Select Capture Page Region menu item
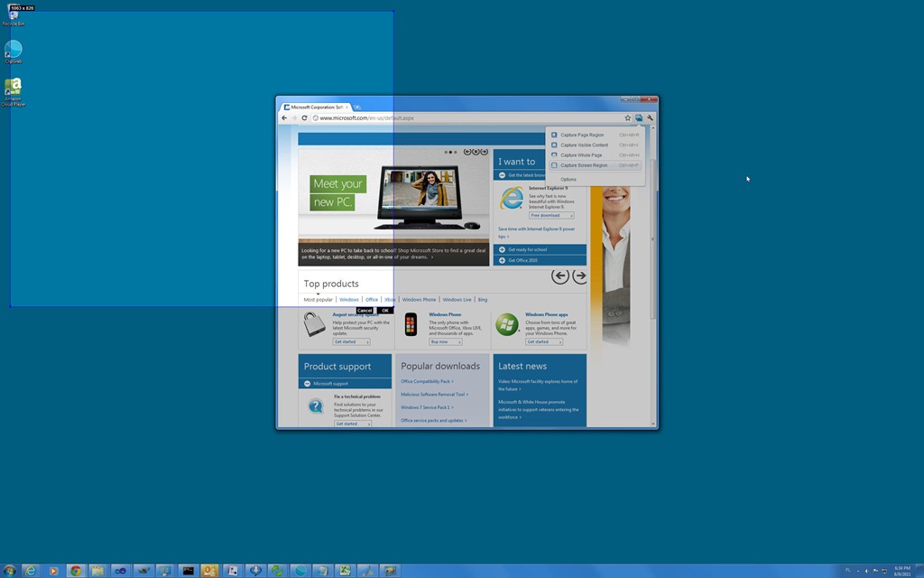This screenshot has width=924, height=578. pos(582,135)
